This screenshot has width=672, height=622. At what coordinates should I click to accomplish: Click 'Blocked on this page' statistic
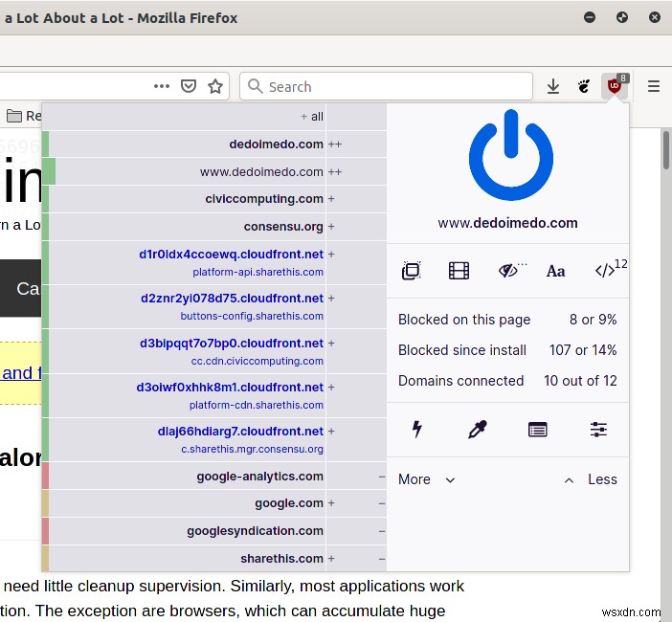[x=507, y=320]
